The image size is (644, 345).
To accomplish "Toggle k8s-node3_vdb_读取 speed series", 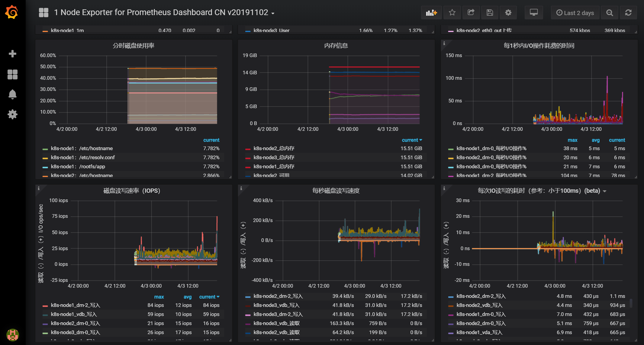I will point(277,323).
